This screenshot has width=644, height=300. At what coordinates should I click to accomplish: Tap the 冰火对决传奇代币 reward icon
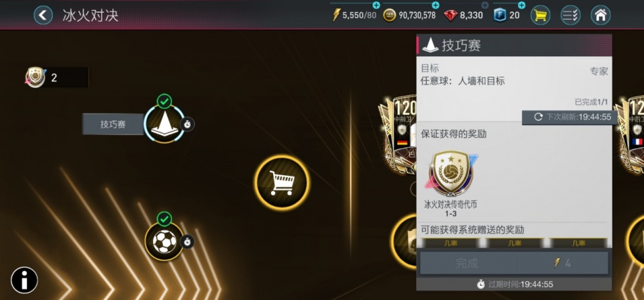(451, 173)
